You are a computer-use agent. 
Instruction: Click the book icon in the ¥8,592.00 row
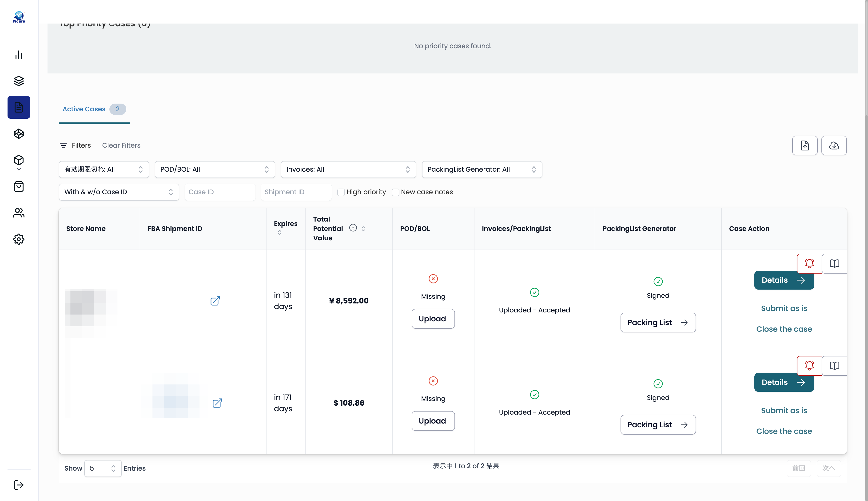coord(834,264)
